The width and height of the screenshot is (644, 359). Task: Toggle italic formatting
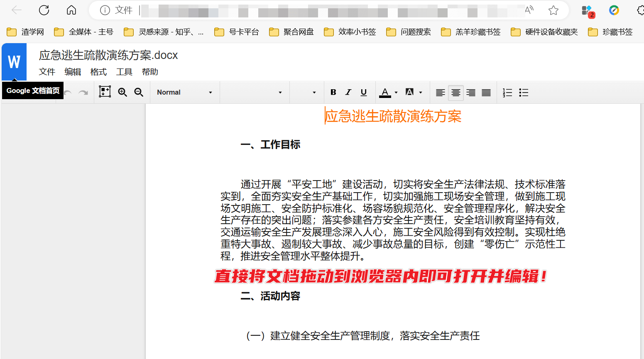(348, 92)
